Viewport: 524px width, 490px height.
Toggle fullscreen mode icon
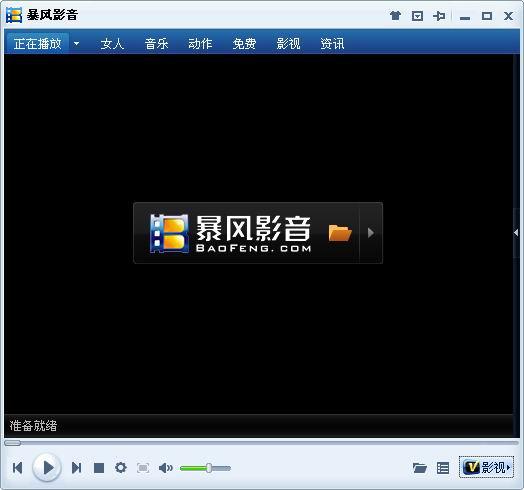pyautogui.click(x=143, y=468)
